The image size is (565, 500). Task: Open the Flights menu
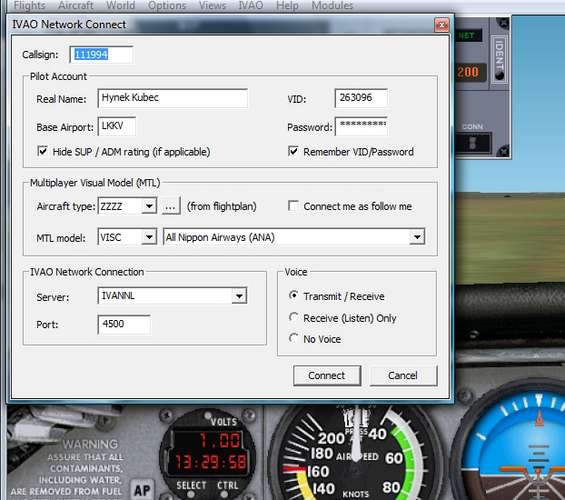tap(30, 5)
